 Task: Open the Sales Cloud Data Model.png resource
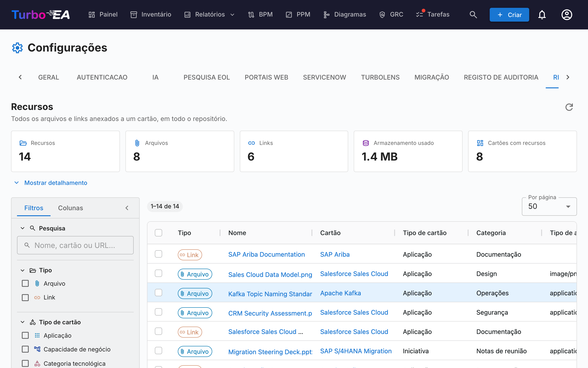click(x=270, y=275)
